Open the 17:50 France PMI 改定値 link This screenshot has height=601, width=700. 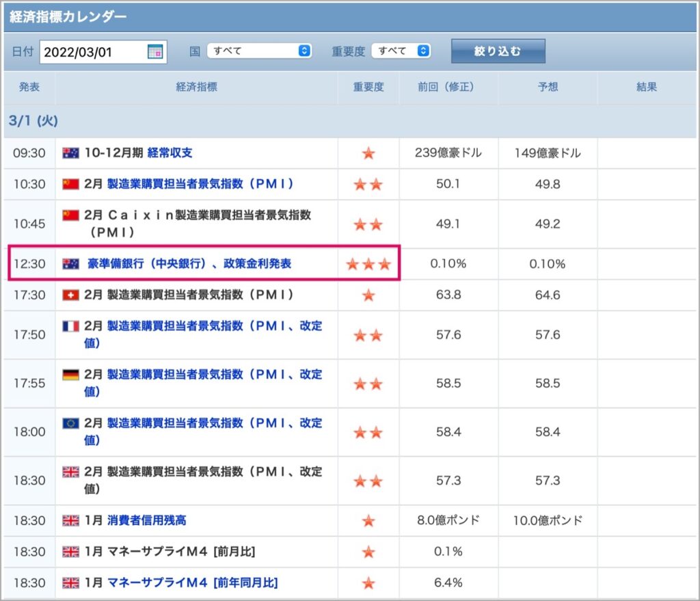tap(203, 334)
